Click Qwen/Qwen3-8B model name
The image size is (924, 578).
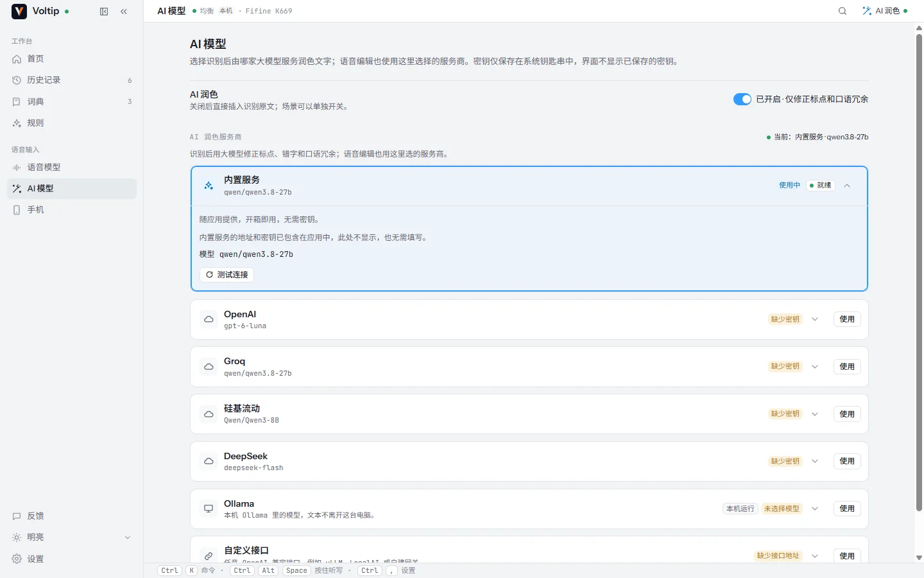(252, 421)
